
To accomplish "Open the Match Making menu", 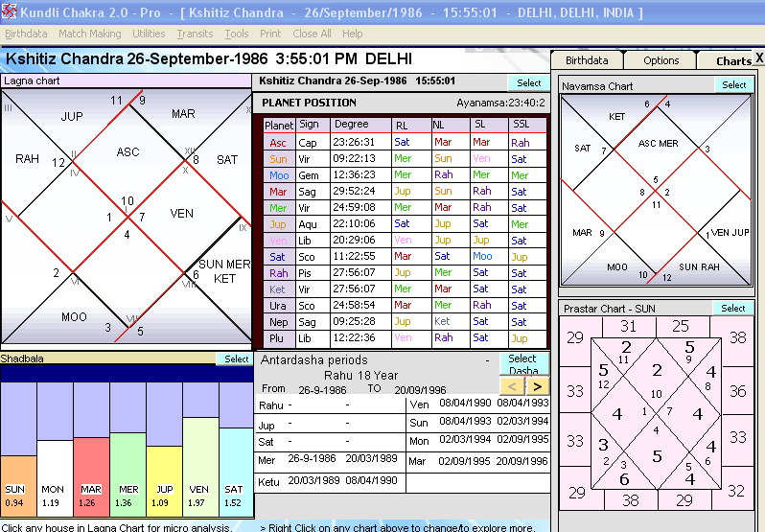I will tap(89, 34).
